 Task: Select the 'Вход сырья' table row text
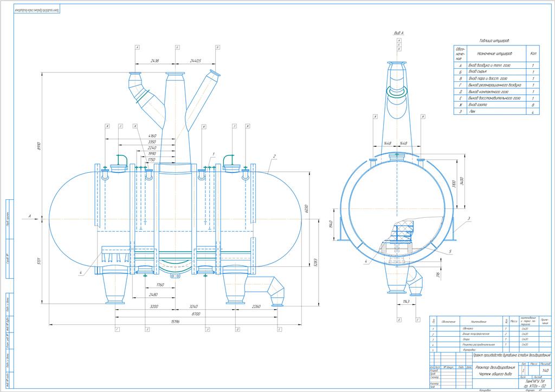[477, 72]
